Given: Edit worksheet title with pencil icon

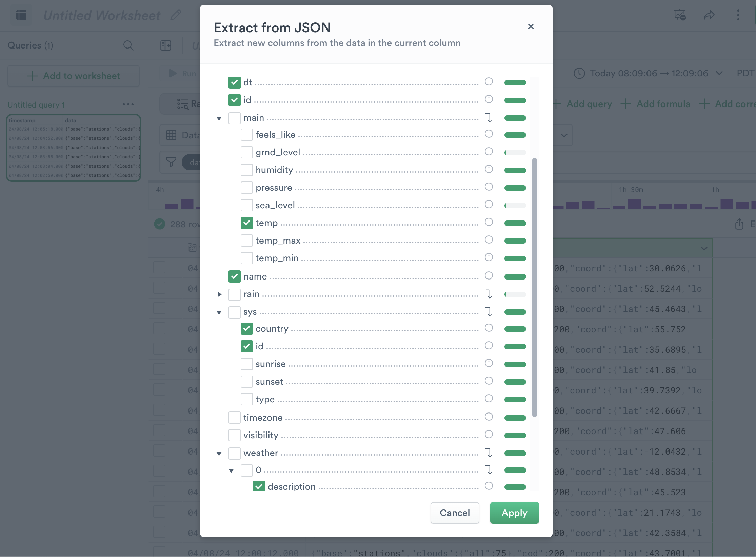Looking at the screenshot, I should pyautogui.click(x=176, y=15).
